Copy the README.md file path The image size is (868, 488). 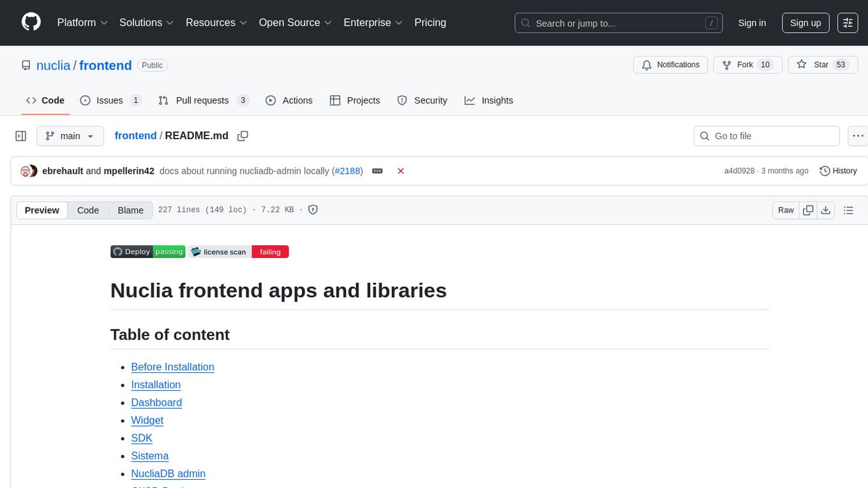[243, 136]
